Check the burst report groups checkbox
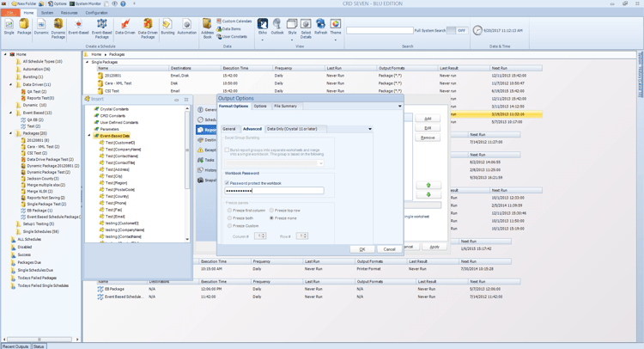The width and height of the screenshot is (644, 349). pyautogui.click(x=228, y=150)
